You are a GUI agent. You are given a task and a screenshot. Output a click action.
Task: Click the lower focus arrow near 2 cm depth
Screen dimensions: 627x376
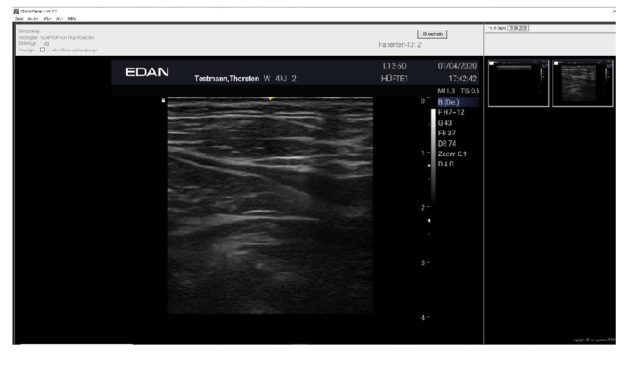[429, 220]
